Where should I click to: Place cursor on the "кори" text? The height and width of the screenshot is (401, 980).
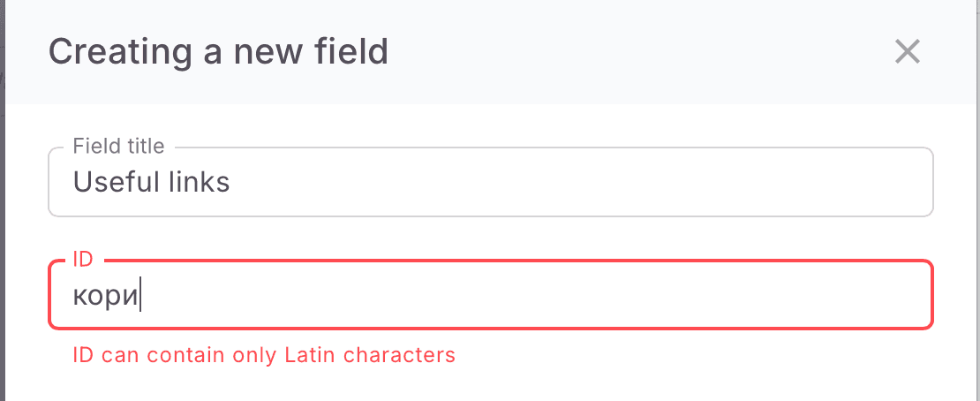pos(106,296)
